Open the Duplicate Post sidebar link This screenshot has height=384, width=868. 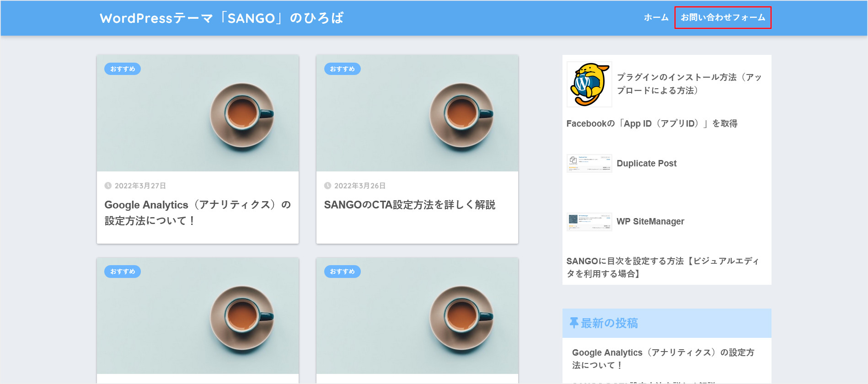coord(646,163)
